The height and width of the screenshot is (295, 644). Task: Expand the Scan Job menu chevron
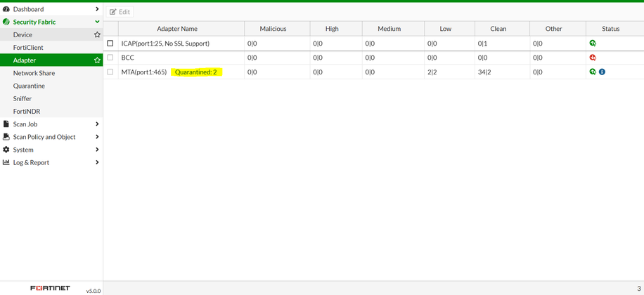97,124
